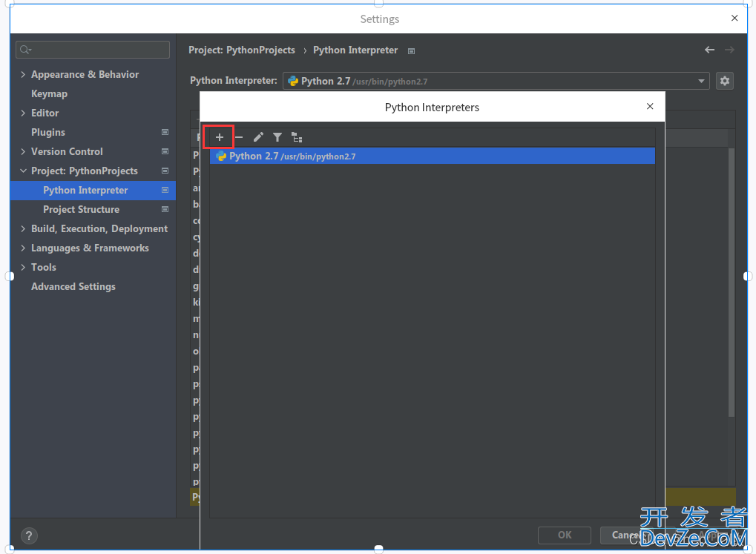Select Project Structure in sidebar
This screenshot has width=756, height=554.
pos(81,209)
